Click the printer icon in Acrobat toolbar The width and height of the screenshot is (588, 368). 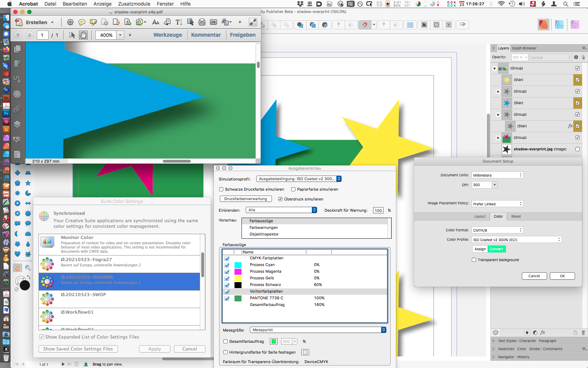[x=202, y=22]
